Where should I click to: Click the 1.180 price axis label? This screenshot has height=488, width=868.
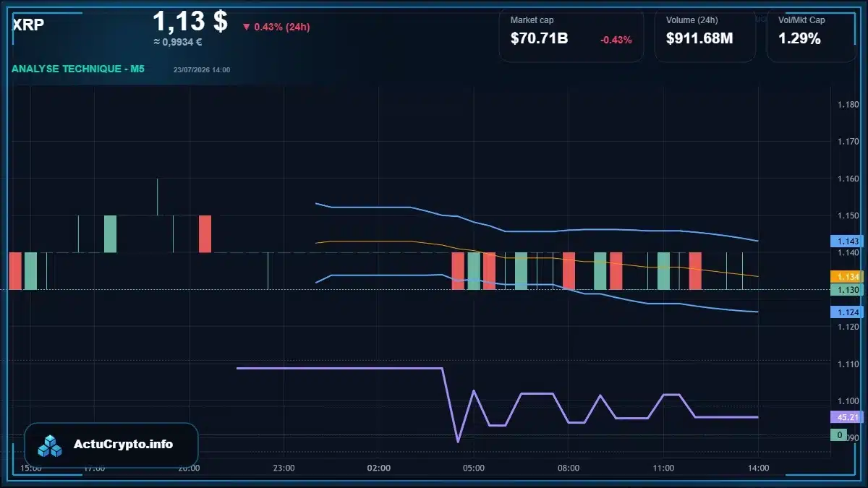[x=848, y=105]
